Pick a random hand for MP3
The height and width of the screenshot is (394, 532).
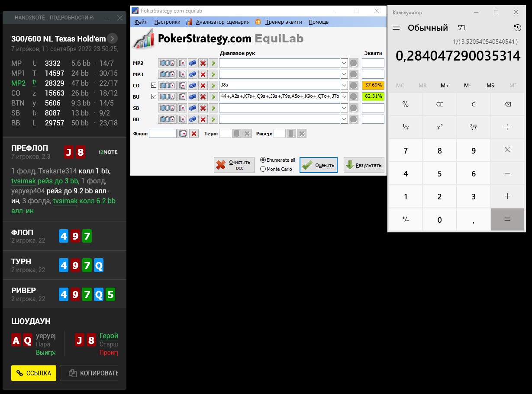tap(192, 74)
